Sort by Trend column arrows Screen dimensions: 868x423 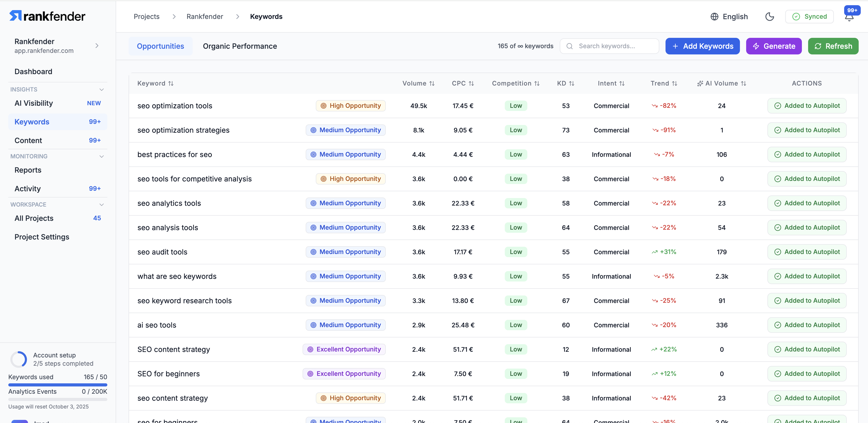pyautogui.click(x=674, y=83)
